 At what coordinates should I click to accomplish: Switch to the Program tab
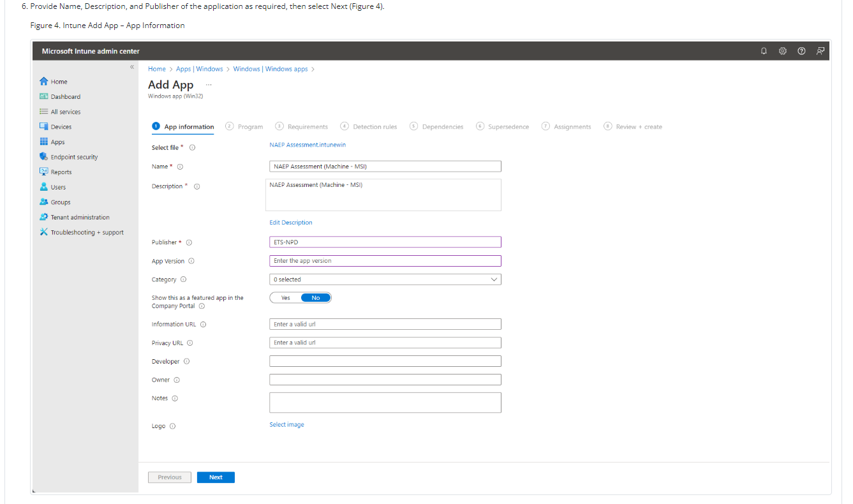click(244, 127)
